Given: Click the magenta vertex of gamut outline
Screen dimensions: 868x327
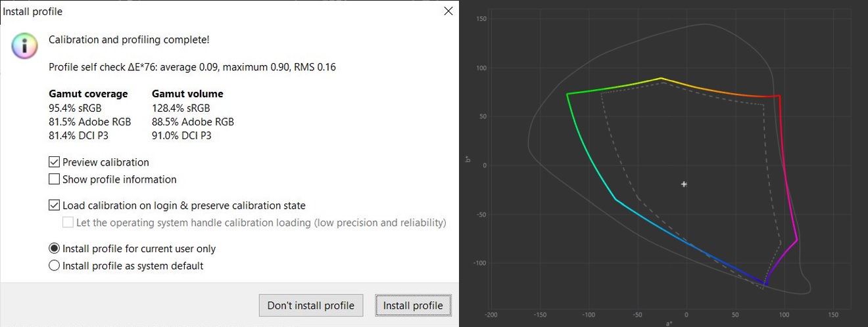Looking at the screenshot, I should 797,240.
